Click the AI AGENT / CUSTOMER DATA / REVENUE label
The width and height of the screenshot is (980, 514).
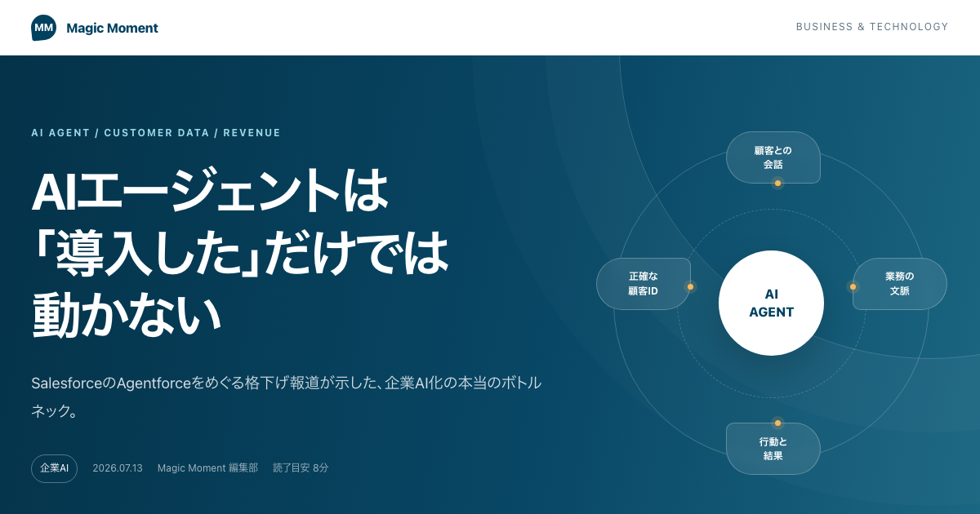click(x=156, y=133)
